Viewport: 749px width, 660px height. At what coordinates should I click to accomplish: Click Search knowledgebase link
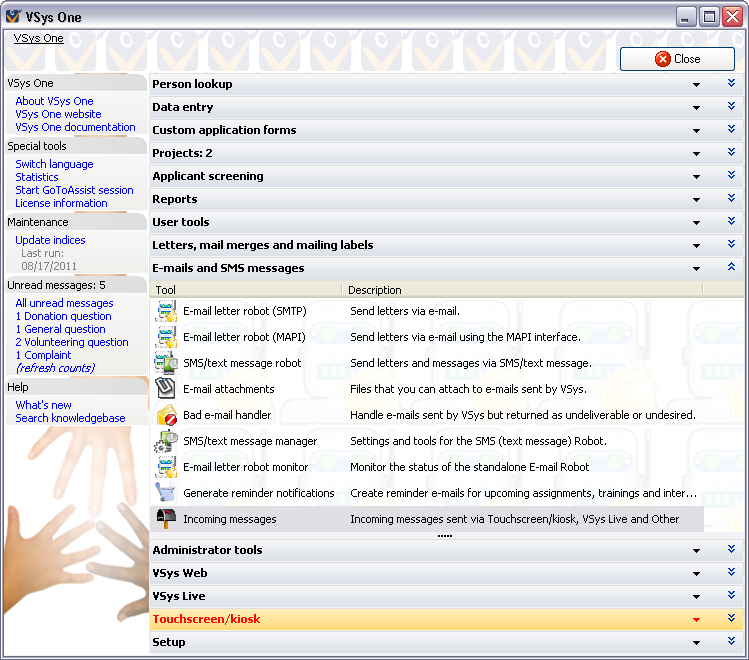tap(70, 418)
